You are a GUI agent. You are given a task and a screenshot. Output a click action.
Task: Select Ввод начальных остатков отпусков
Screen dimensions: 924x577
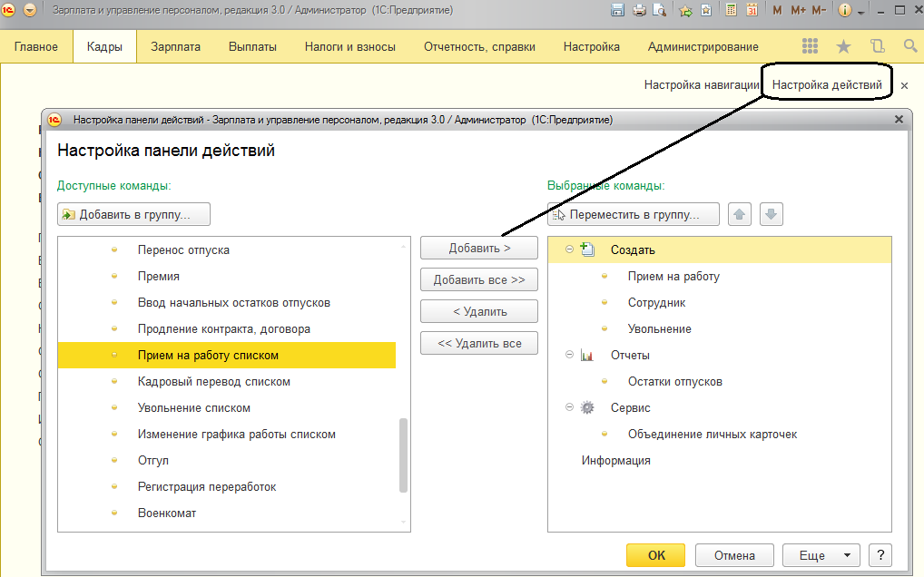tap(234, 303)
